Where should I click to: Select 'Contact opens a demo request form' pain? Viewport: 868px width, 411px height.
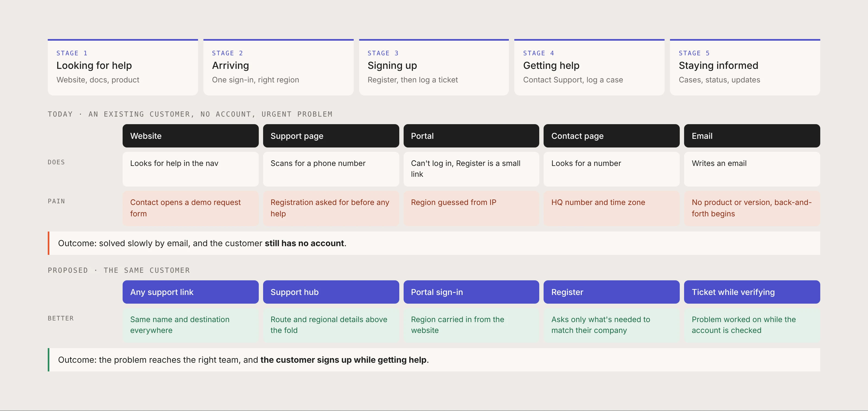[191, 208]
